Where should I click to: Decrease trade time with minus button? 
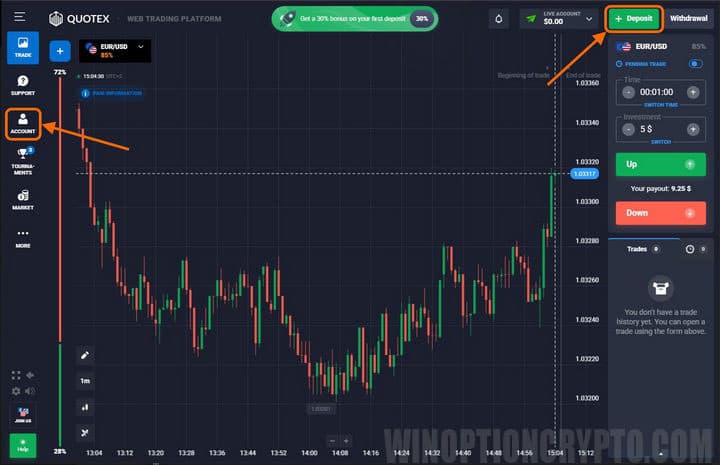click(x=628, y=92)
